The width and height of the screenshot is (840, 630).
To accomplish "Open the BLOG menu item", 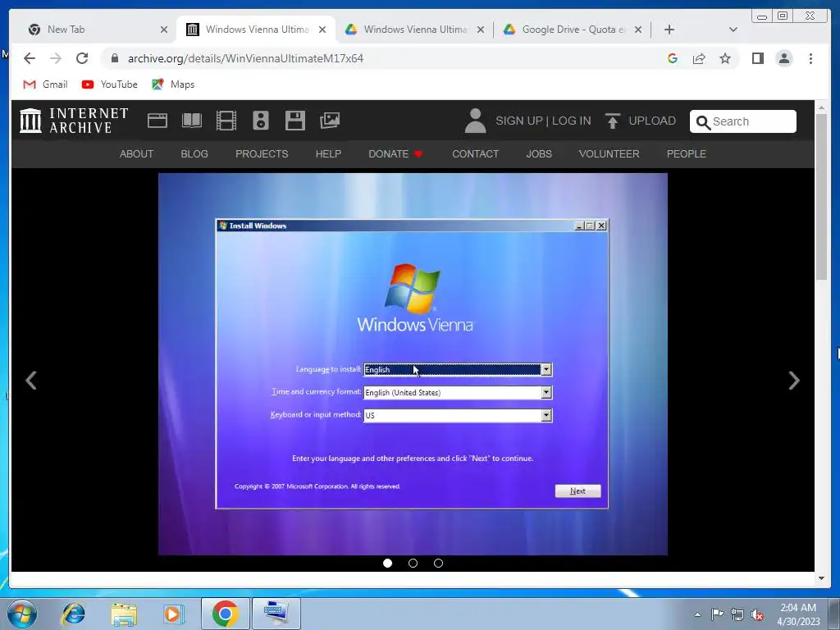I will pos(194,153).
